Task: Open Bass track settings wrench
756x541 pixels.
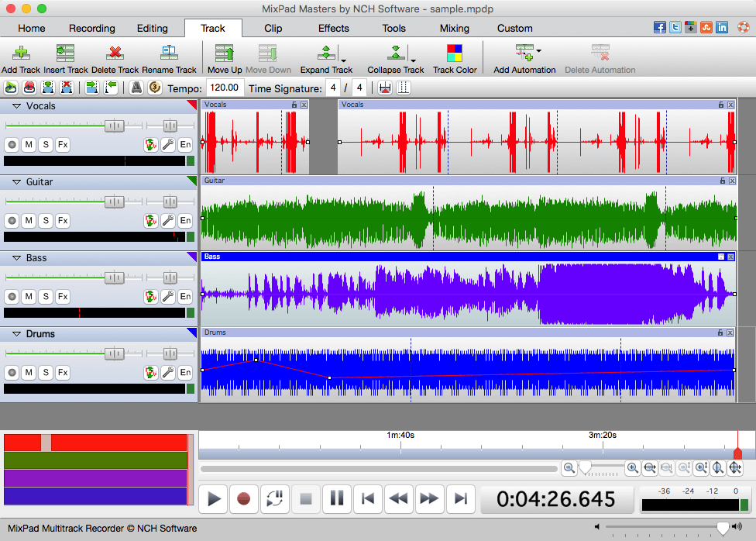Action: 168,296
